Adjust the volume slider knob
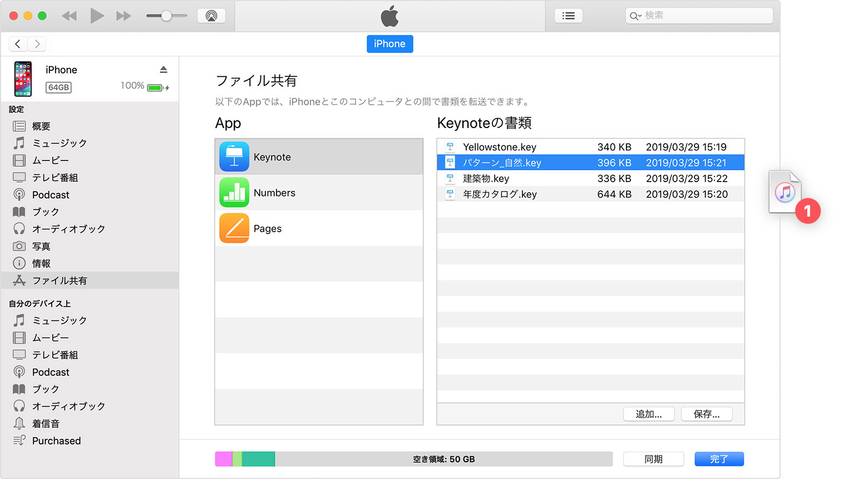The image size is (868, 479). tap(166, 16)
